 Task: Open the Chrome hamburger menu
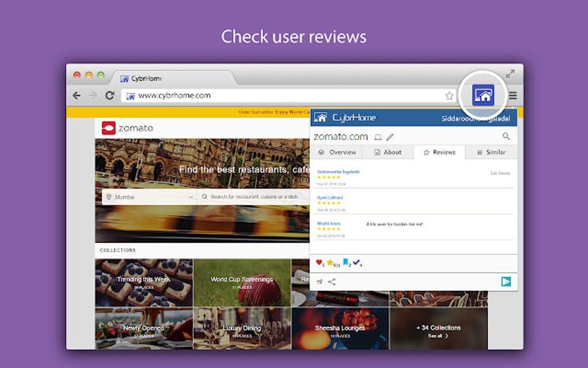coord(512,96)
